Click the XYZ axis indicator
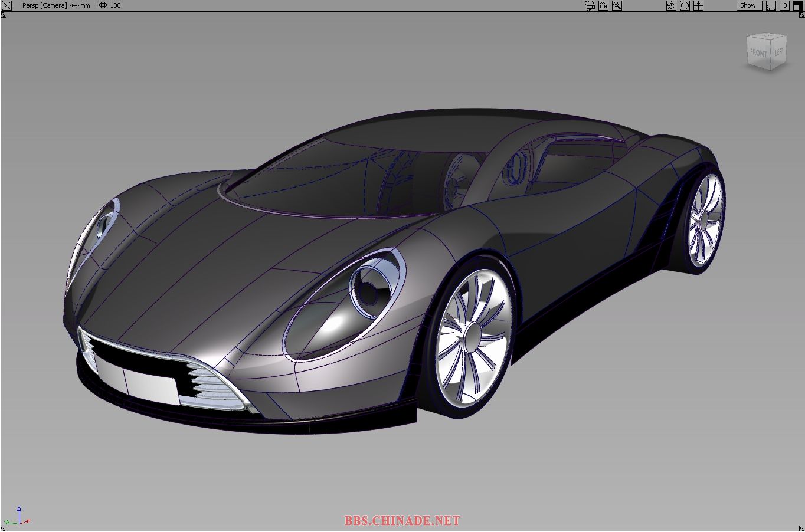Image resolution: width=805 pixels, height=532 pixels. [17, 516]
